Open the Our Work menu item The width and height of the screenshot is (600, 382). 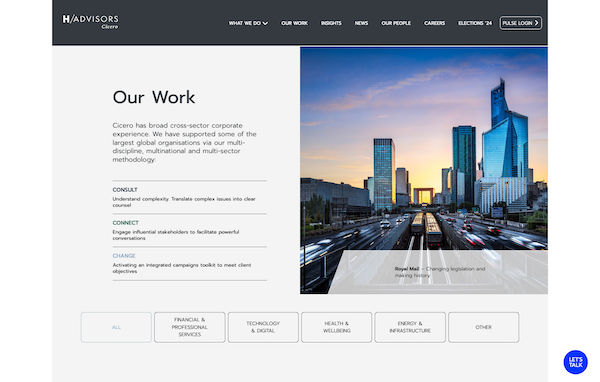[x=294, y=23]
